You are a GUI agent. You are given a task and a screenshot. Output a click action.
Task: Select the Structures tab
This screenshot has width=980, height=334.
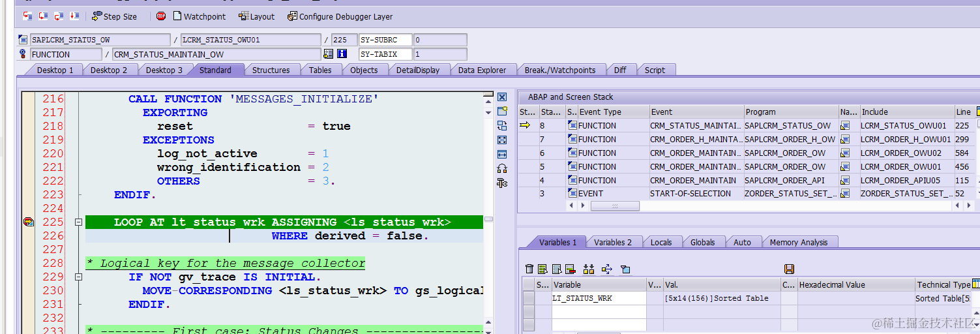click(x=271, y=70)
